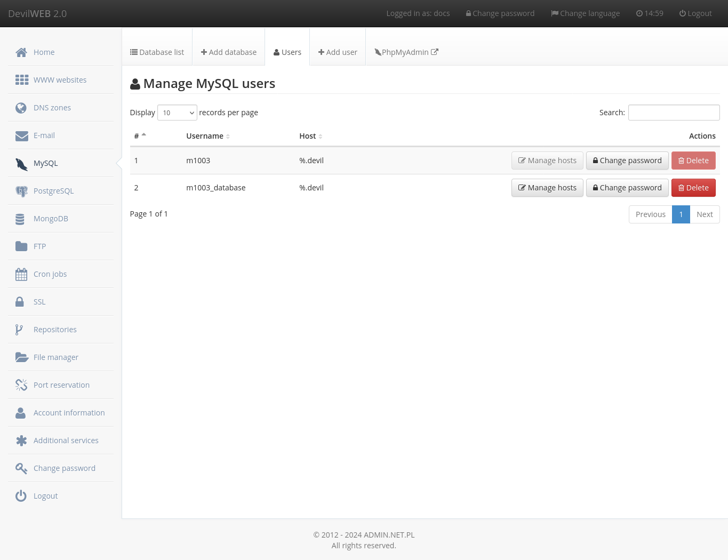Open the records per page selector
Viewport: 728px width, 560px height.
tap(177, 113)
